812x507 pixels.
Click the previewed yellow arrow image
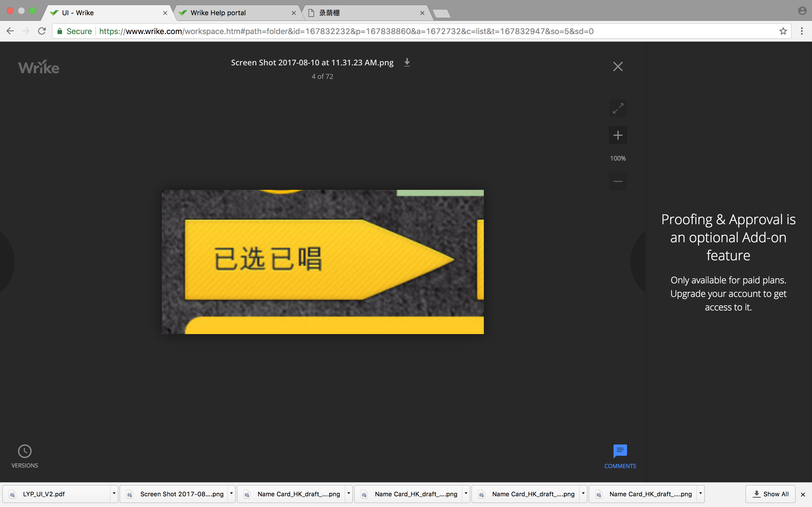(x=322, y=262)
